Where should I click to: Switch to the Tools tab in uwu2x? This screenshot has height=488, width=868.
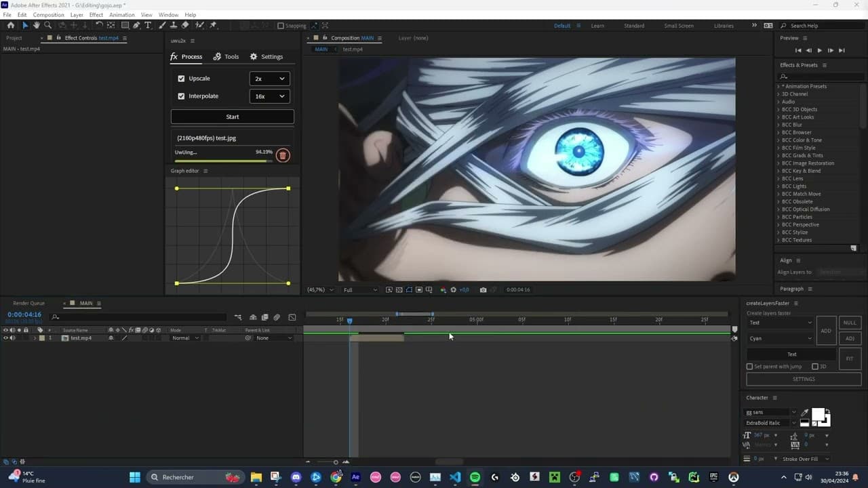click(x=226, y=57)
